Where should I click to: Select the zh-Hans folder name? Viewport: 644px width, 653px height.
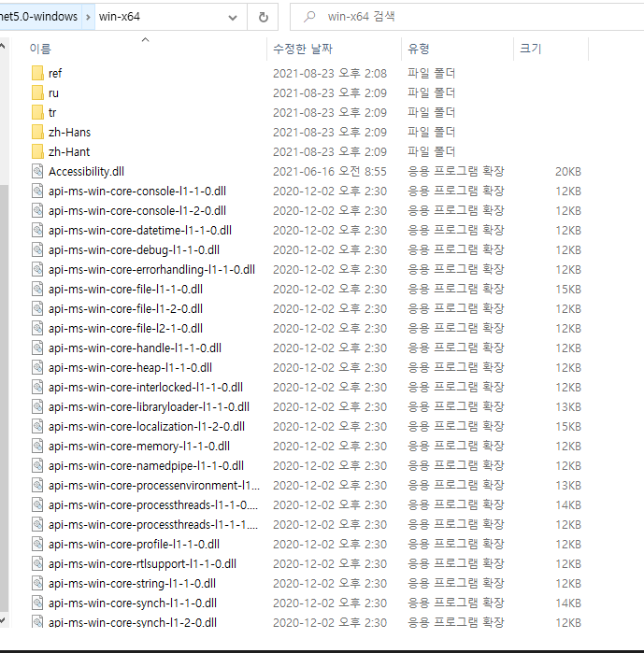pos(69,132)
